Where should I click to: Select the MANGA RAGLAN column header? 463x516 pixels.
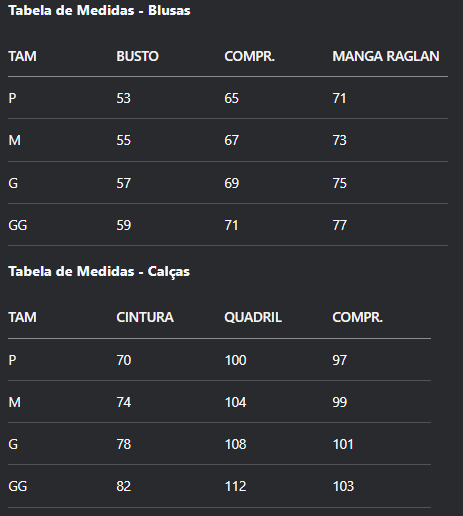pyautogui.click(x=386, y=56)
